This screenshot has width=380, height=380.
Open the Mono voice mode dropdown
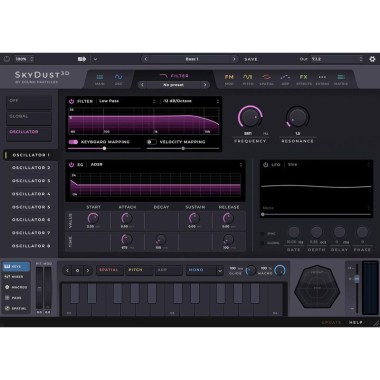click(x=204, y=270)
